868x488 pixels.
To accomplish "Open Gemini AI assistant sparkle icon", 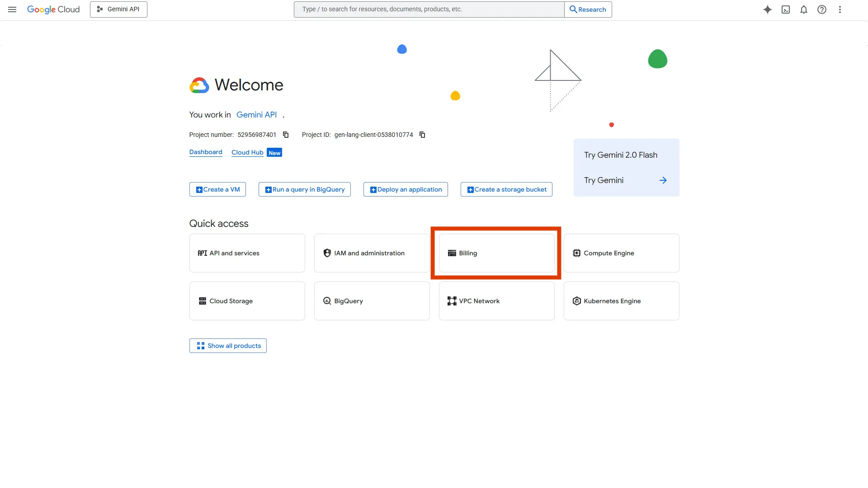I will 768,9.
